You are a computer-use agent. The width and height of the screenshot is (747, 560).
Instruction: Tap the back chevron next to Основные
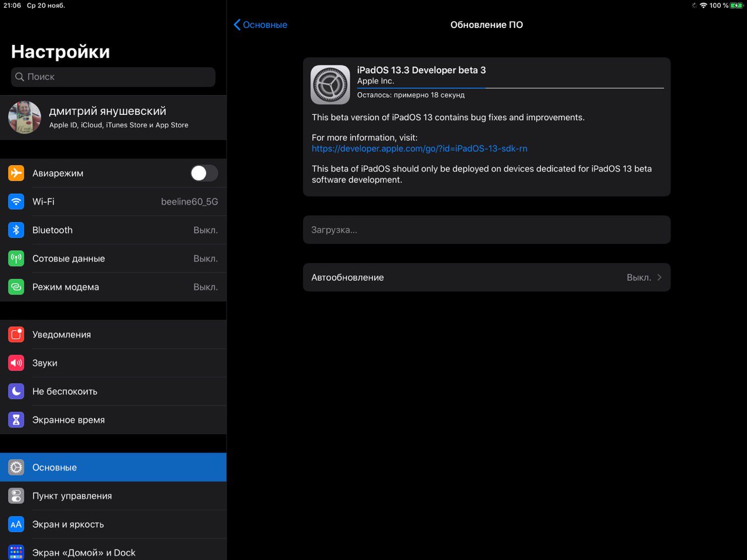click(x=237, y=24)
